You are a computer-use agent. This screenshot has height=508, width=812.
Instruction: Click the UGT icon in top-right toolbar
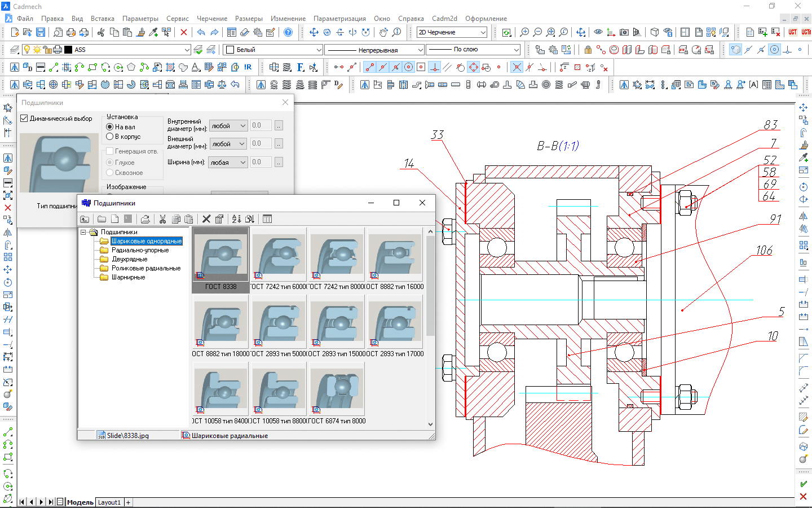tap(792, 32)
